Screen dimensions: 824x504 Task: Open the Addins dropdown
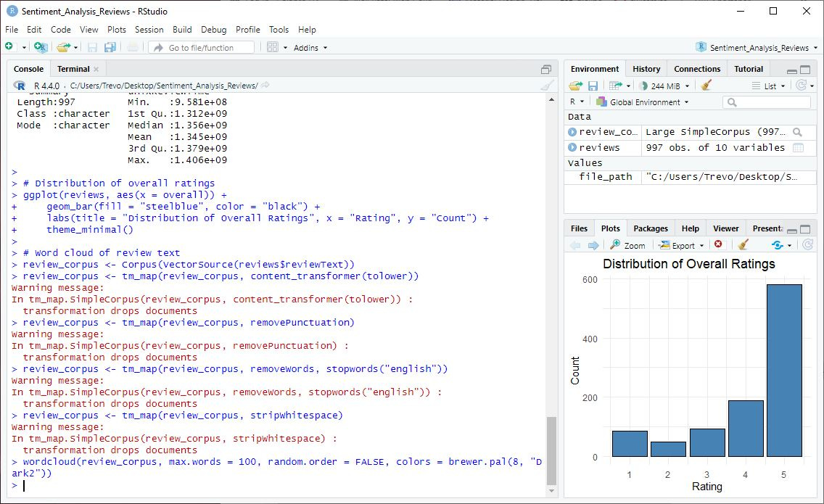coord(310,48)
